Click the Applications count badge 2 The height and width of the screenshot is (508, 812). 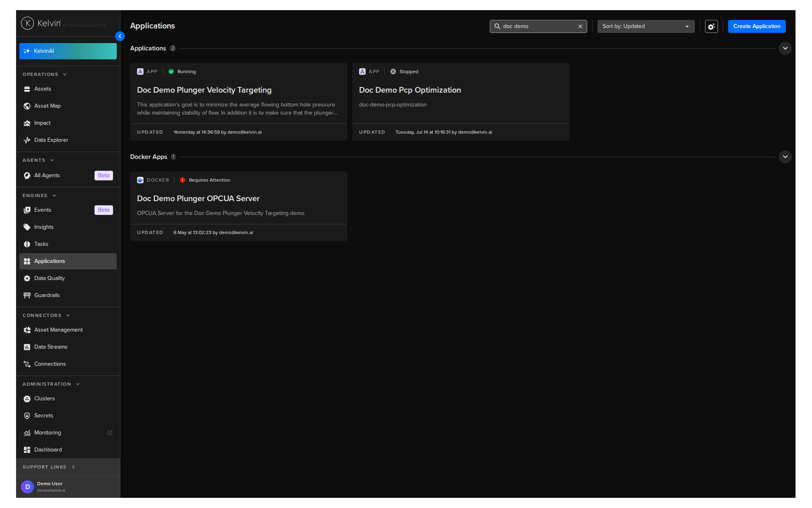click(x=173, y=48)
